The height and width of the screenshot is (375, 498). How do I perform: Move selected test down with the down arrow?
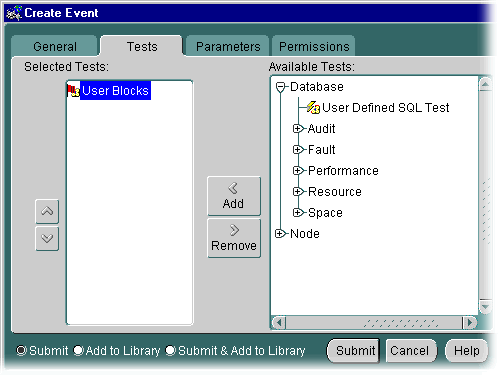pyautogui.click(x=47, y=238)
